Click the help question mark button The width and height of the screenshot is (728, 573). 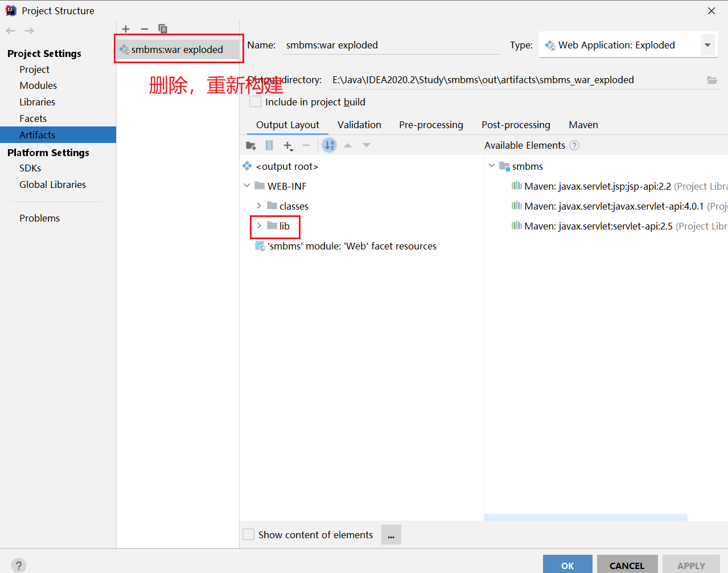click(x=18, y=565)
